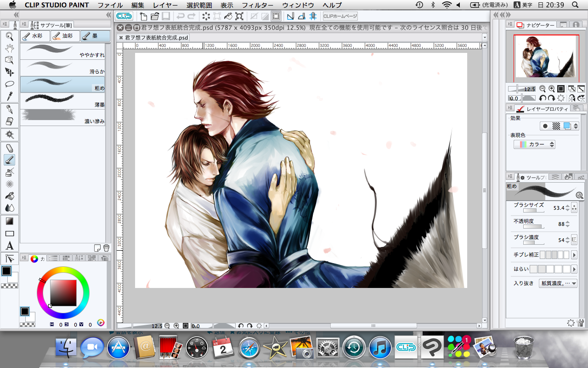The image size is (588, 368).
Task: Open the ファイル menu
Action: tap(110, 5)
